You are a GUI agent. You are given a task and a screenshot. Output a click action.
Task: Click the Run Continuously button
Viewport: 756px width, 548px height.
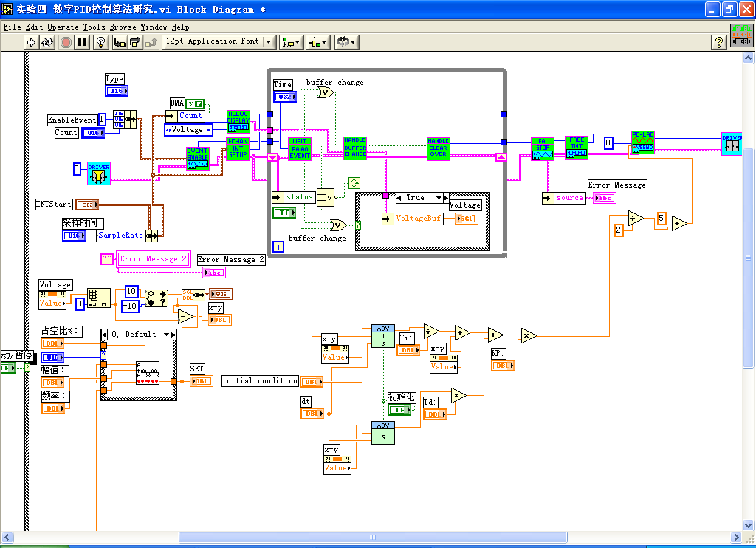[x=47, y=43]
